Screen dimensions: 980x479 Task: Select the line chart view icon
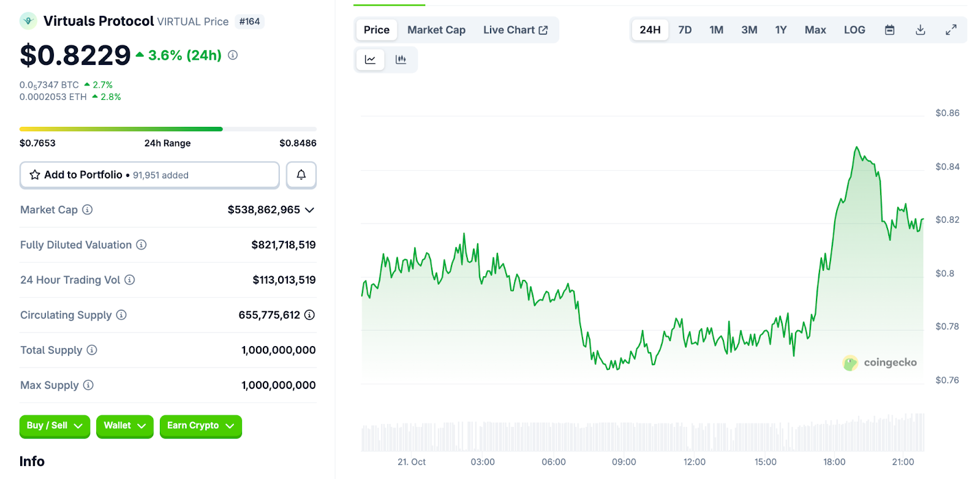[x=370, y=59]
